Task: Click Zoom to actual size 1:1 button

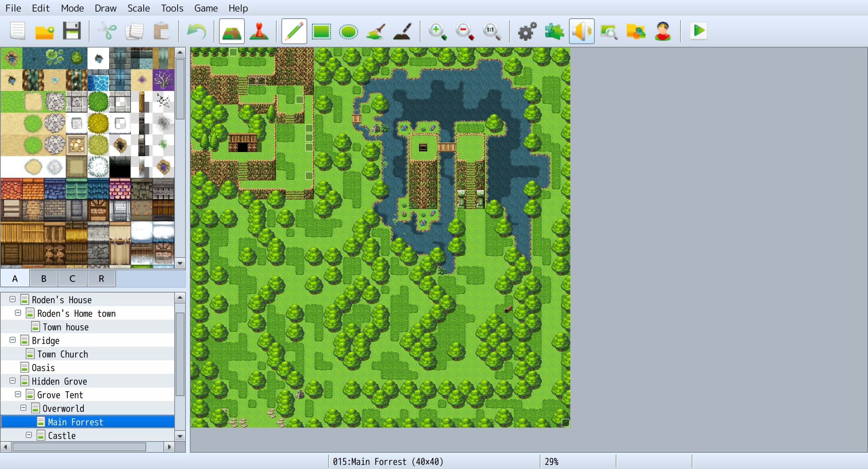Action: click(491, 31)
